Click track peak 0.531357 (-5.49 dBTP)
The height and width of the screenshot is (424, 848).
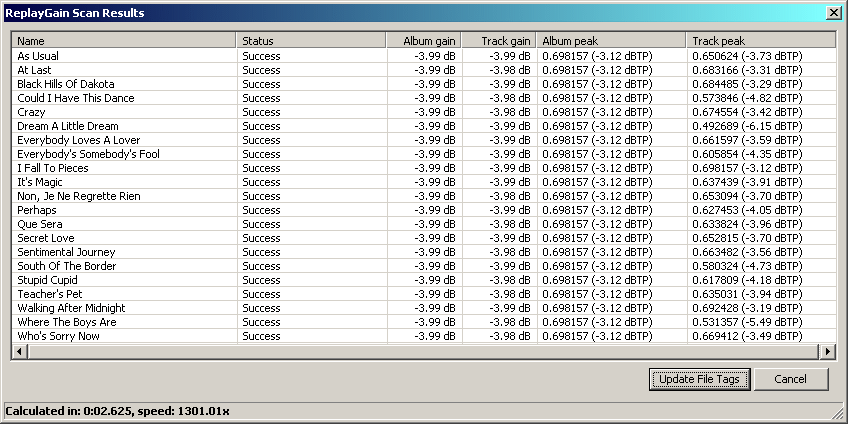tap(747, 322)
